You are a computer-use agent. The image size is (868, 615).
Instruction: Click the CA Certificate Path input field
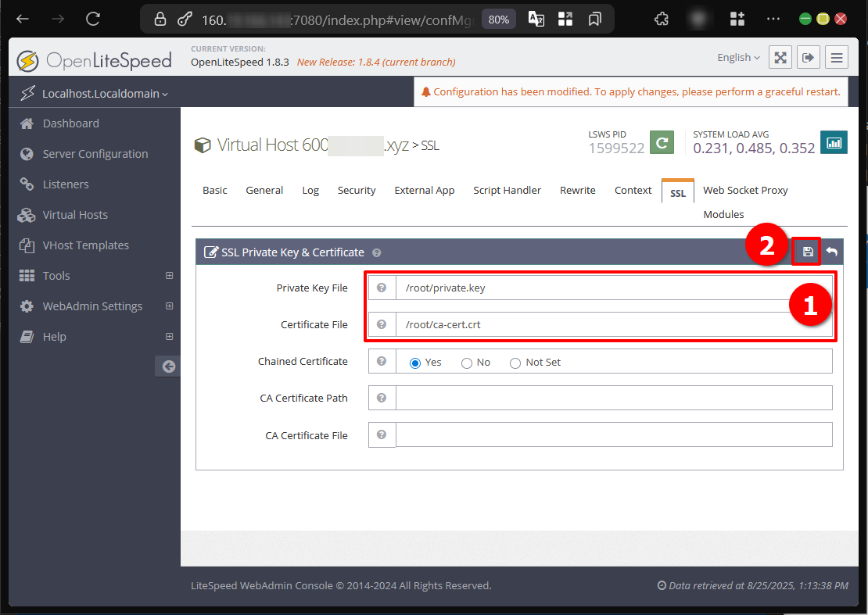pos(614,398)
